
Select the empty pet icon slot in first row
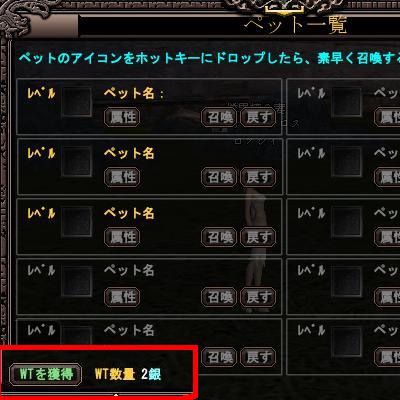[x=76, y=102]
